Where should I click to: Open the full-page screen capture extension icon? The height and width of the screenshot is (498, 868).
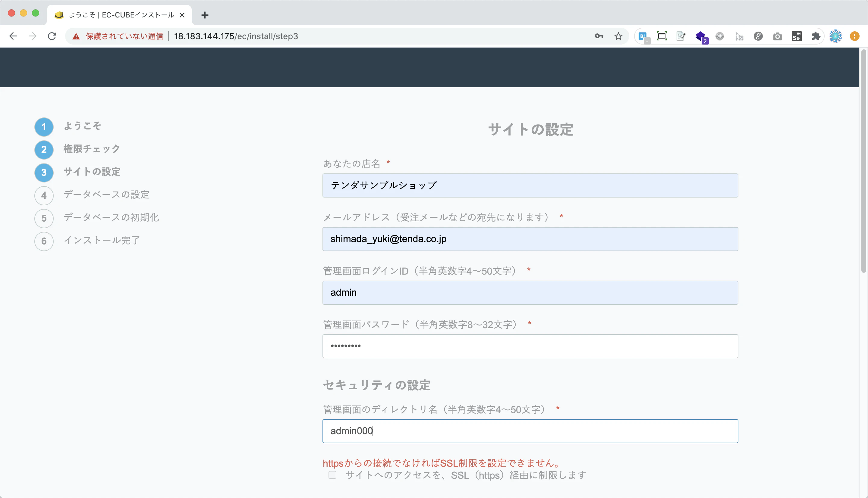(x=662, y=36)
